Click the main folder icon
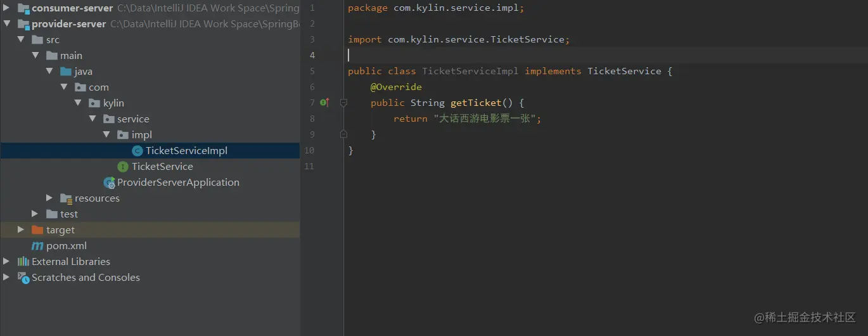Screen dimensions: 868x336 click(x=52, y=56)
